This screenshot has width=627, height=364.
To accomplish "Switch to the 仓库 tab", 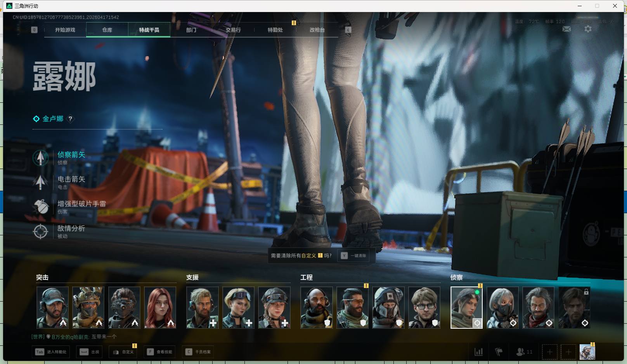I will click(x=107, y=30).
